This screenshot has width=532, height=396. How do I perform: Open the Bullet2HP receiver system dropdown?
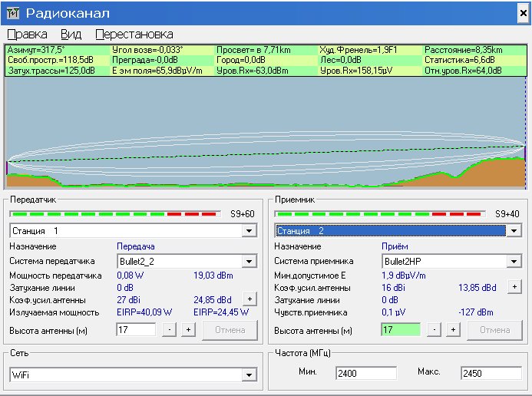click(513, 262)
